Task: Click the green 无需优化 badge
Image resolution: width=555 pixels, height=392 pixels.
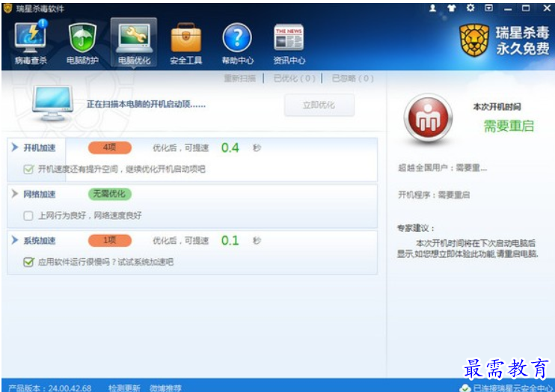Action: [x=110, y=194]
